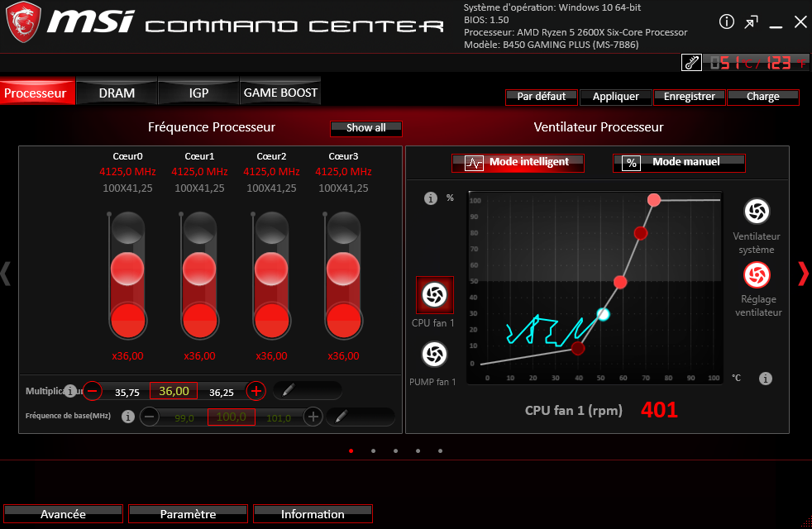Select multiplier value 36,00 field
The width and height of the screenshot is (812, 529).
174,391
